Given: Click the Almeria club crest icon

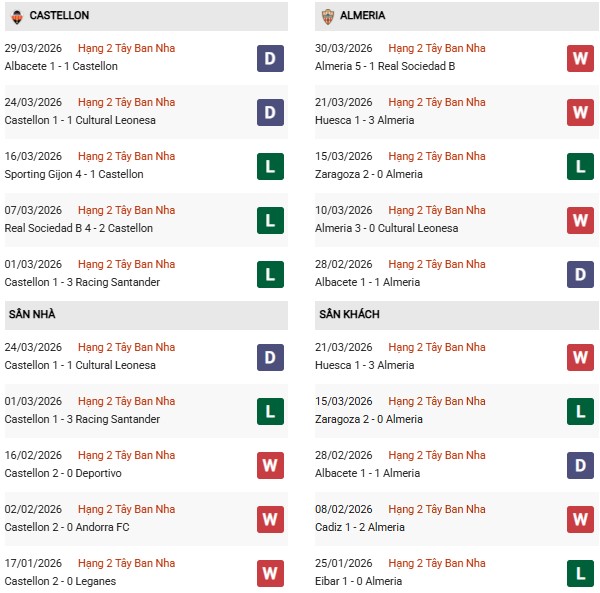Looking at the screenshot, I should click(x=327, y=16).
